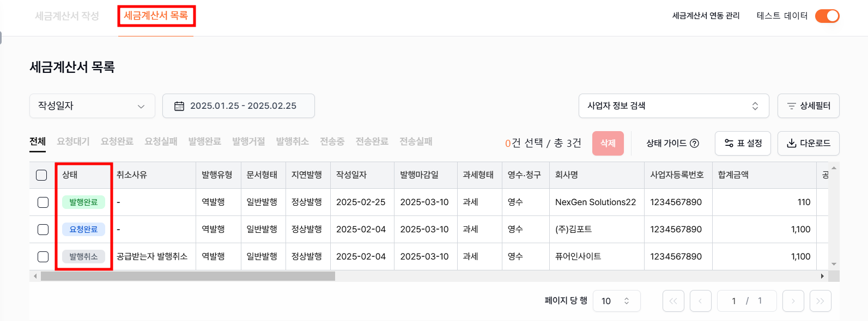Go to the next page arrow
The image size is (868, 321).
(x=793, y=301)
